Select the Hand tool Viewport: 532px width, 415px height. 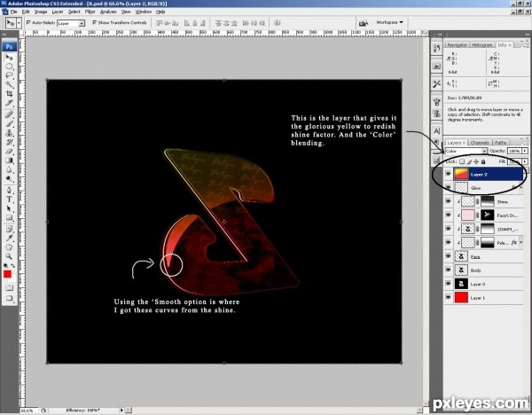(9, 247)
